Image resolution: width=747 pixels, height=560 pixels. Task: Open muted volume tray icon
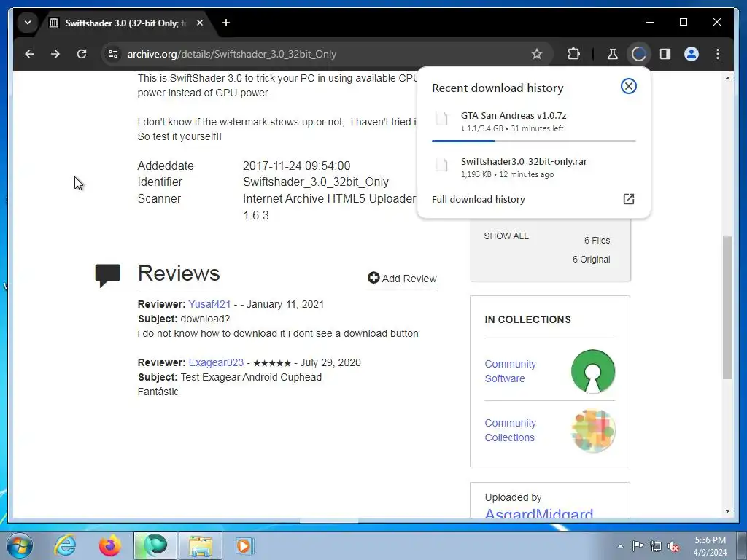click(673, 546)
